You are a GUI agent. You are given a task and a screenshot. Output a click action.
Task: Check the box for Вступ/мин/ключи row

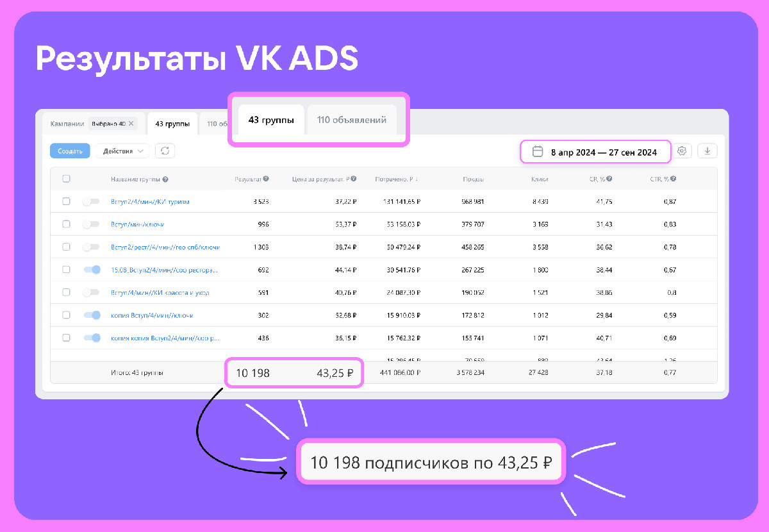tap(66, 224)
